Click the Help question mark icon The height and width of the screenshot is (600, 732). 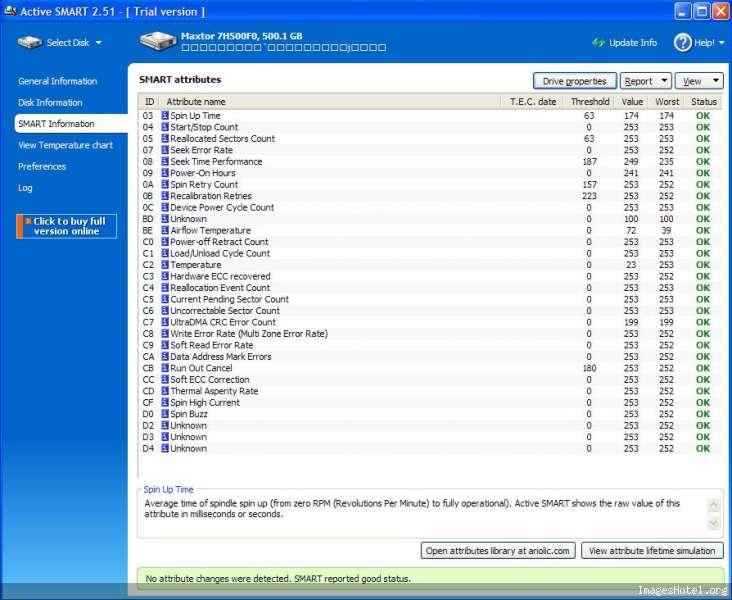coord(682,42)
